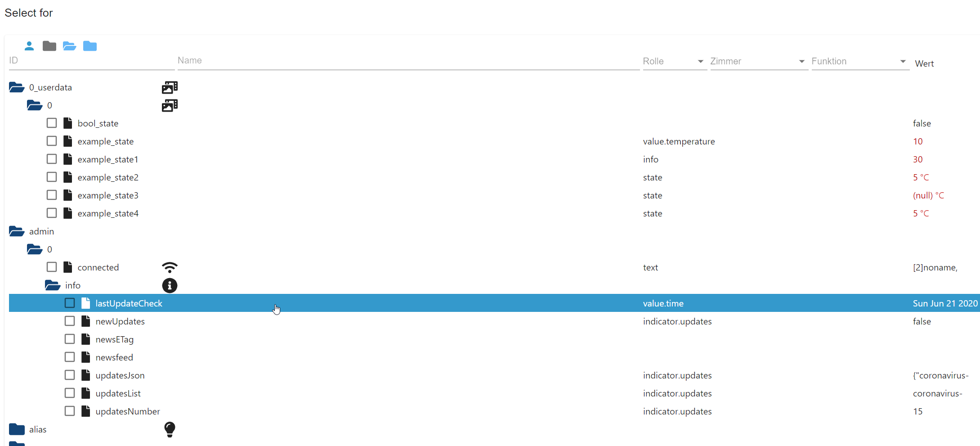
Task: Click the gray closed folder toolbar icon
Action: click(x=49, y=46)
